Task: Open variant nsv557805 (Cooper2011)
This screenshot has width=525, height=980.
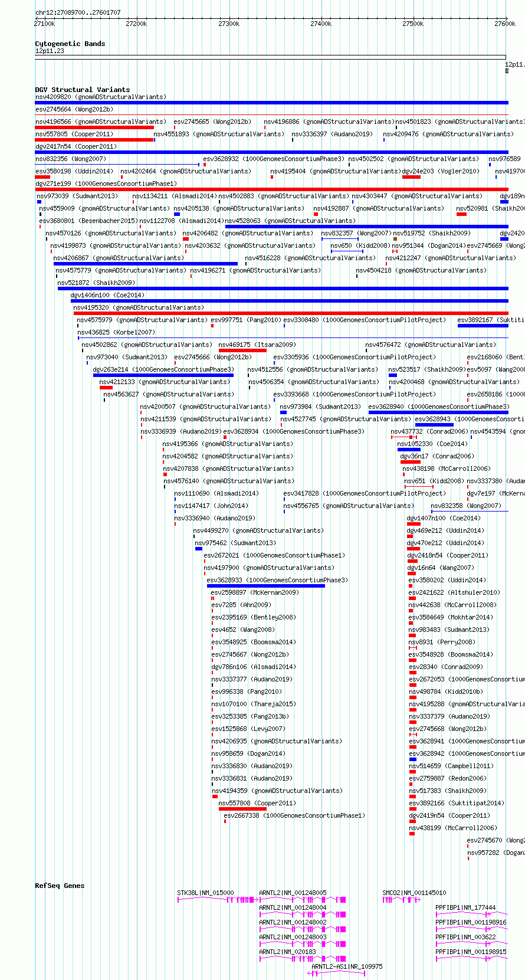Action: point(74,134)
